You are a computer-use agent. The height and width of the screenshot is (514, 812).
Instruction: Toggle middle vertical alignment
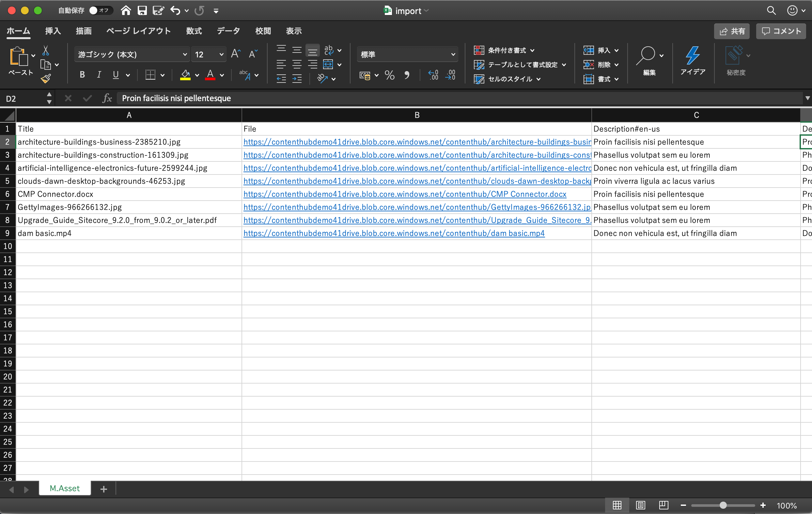tap(297, 50)
